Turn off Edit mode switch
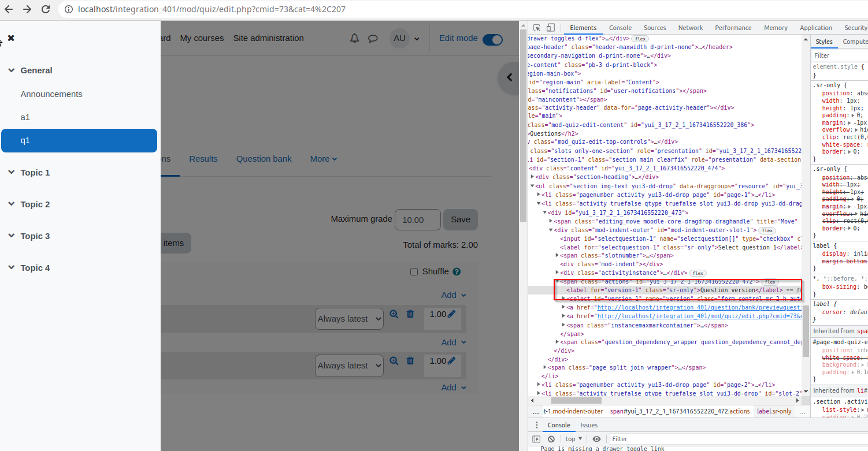868x451 pixels. click(x=492, y=39)
